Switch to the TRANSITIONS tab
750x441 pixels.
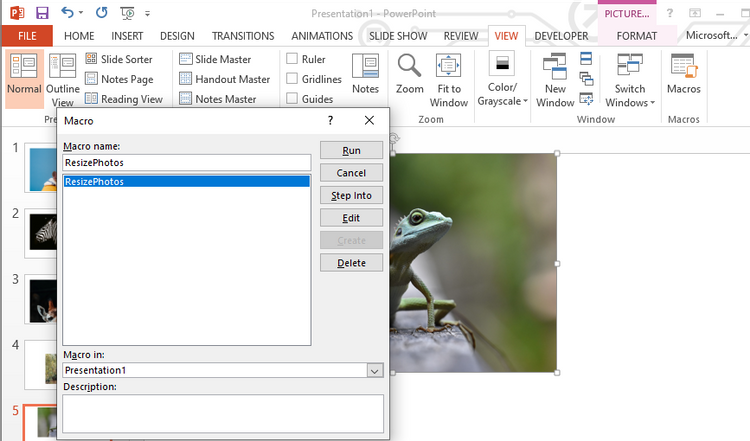[x=243, y=36]
